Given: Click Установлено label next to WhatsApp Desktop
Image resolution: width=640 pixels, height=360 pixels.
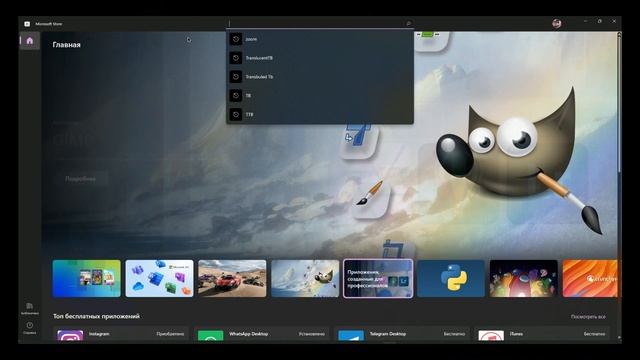Looking at the screenshot, I should pos(311,334).
